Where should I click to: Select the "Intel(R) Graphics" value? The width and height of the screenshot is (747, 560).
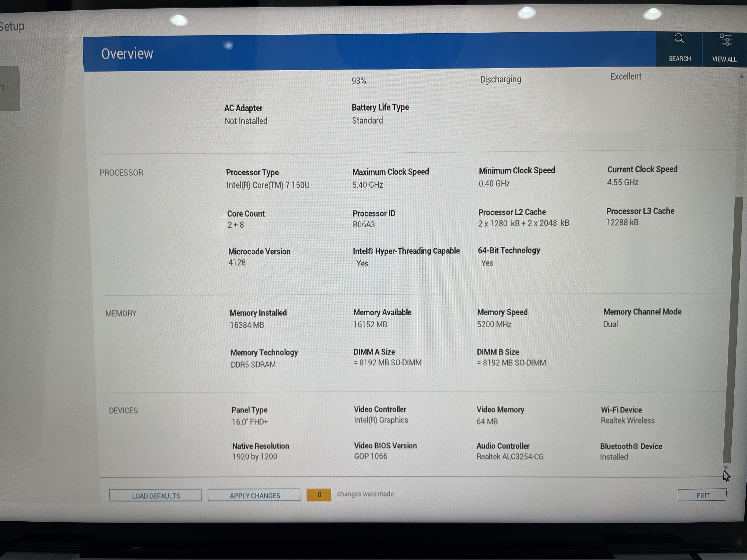(x=381, y=420)
